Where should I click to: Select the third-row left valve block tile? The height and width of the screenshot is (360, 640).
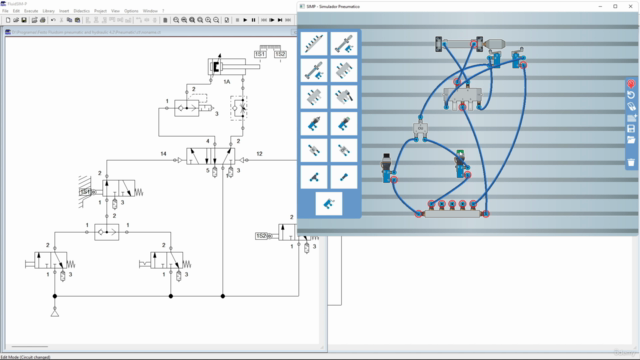(x=314, y=97)
